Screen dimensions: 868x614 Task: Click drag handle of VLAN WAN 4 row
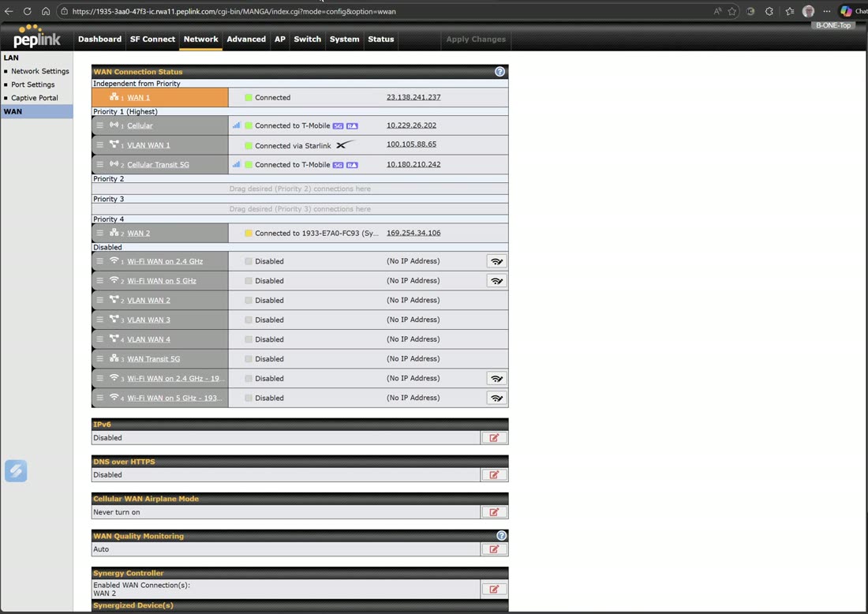(x=99, y=339)
